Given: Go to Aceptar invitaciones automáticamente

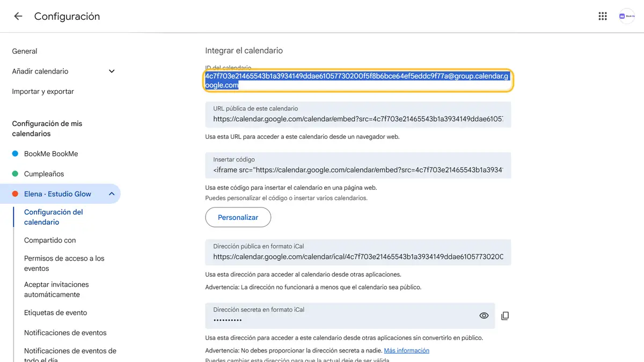Looking at the screenshot, I should click(x=56, y=290).
